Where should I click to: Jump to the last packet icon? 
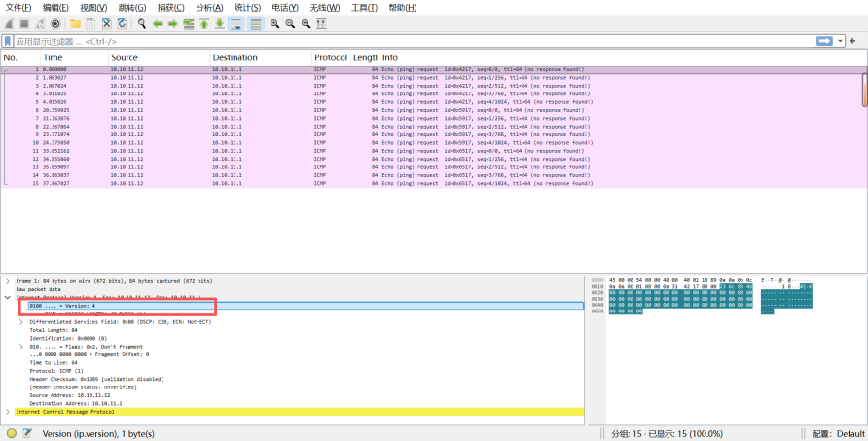220,23
